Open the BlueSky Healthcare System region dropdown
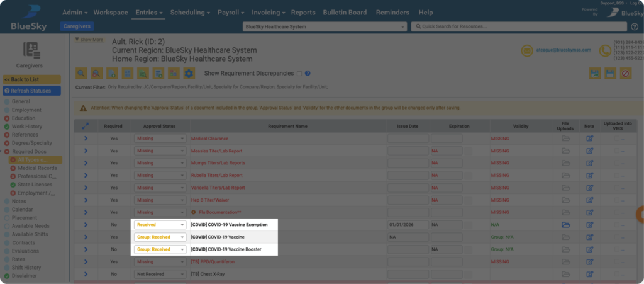 pyautogui.click(x=325, y=27)
